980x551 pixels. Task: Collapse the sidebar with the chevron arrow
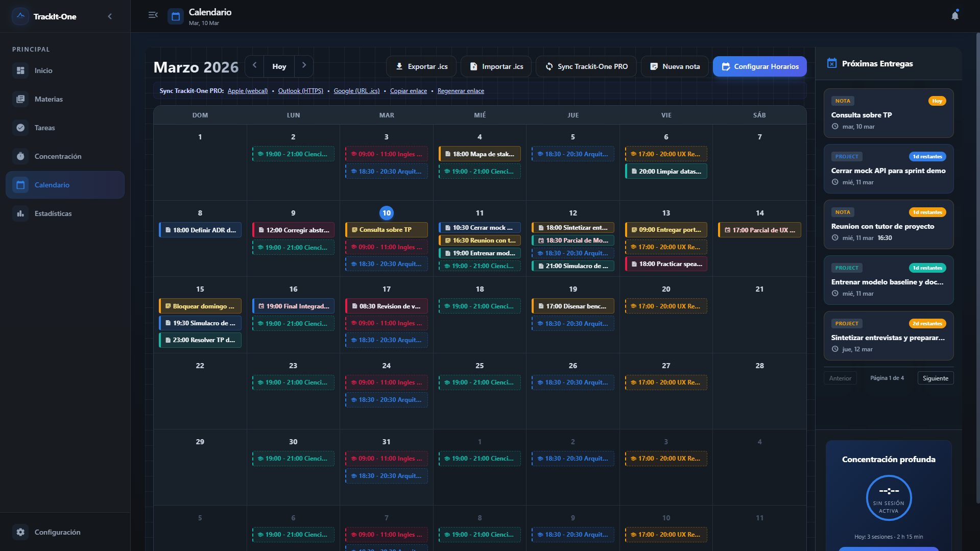coord(110,16)
